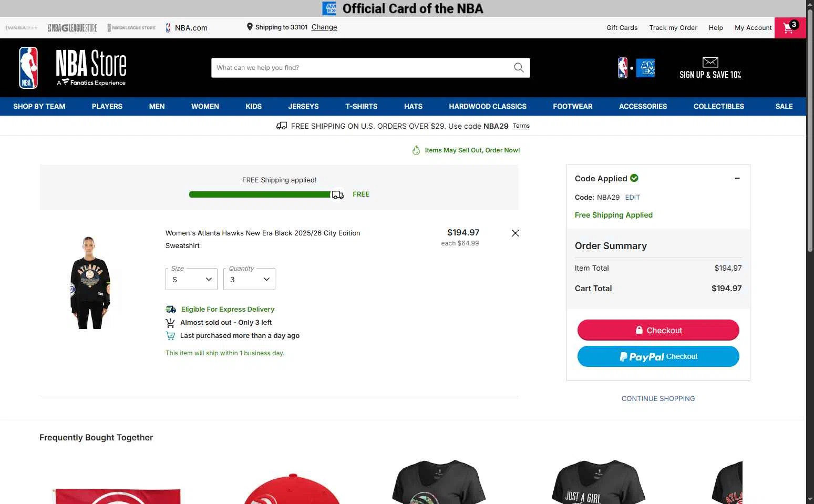Image resolution: width=814 pixels, height=504 pixels.
Task: Click the progress bar truck icon
Action: (338, 195)
